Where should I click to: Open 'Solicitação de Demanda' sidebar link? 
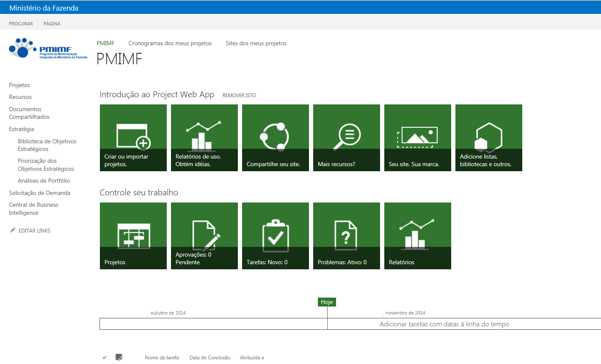coord(39,193)
